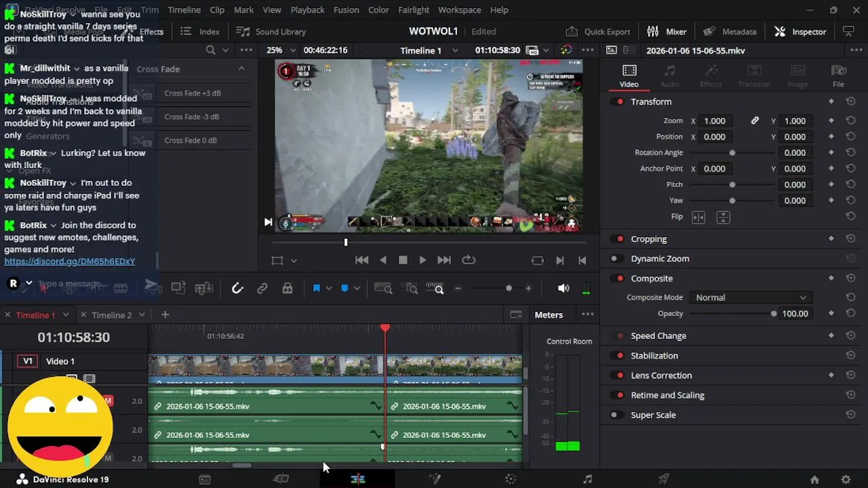The width and height of the screenshot is (868, 488).
Task: Toggle Loop playback icon
Action: 468,260
